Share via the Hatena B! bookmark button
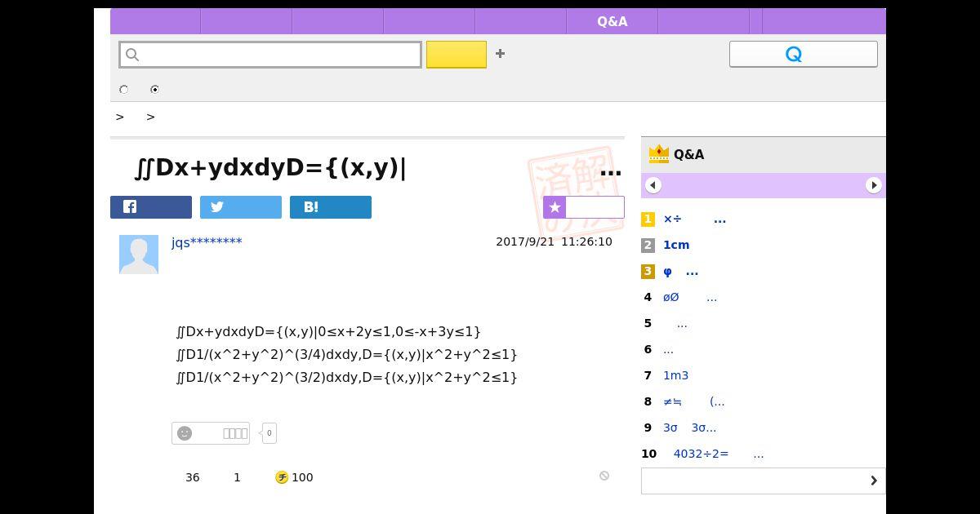This screenshot has width=980, height=514. click(x=331, y=207)
